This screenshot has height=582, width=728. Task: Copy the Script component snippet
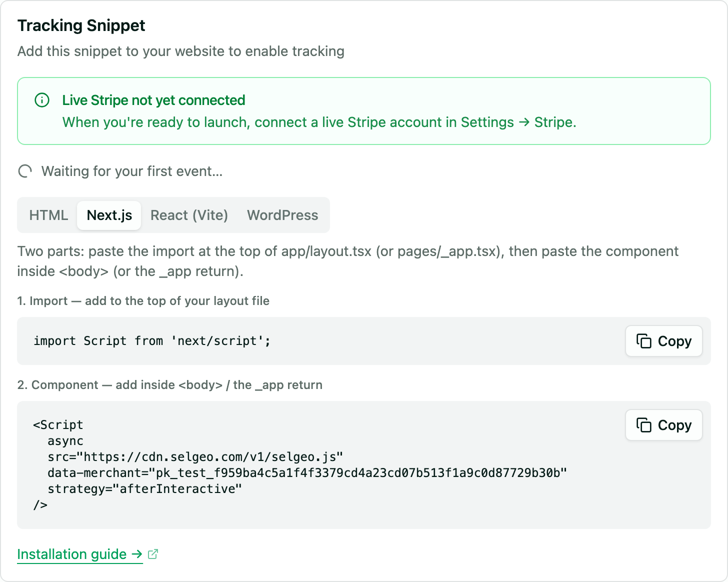pos(664,425)
